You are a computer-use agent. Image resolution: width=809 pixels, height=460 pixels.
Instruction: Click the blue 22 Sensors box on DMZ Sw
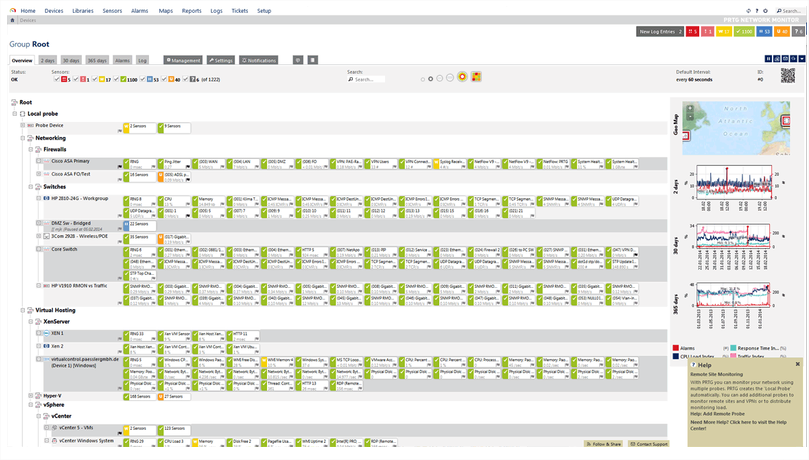139,226
